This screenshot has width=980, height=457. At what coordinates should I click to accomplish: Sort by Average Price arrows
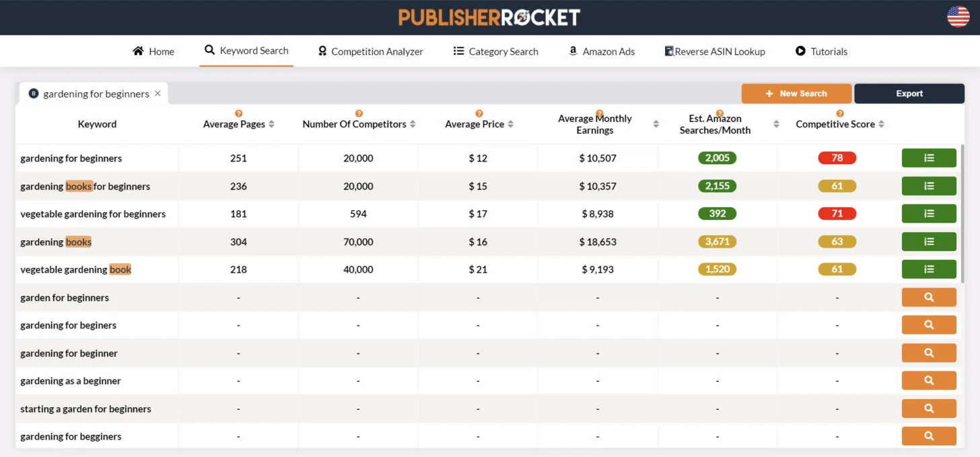511,125
